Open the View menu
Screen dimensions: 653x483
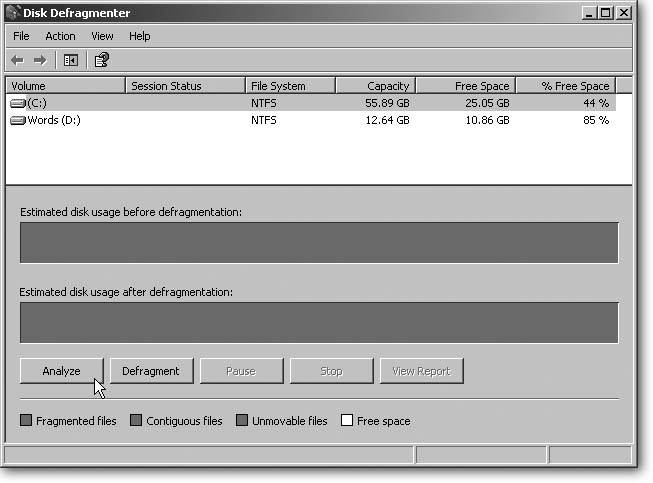102,36
